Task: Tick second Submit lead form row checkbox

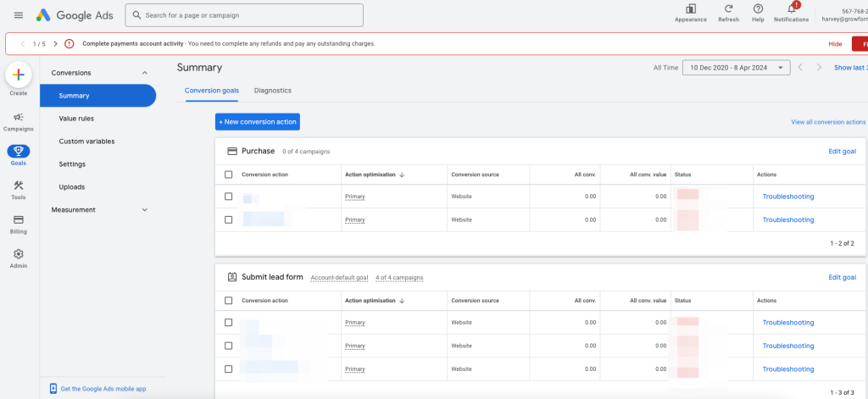Action: point(229,346)
